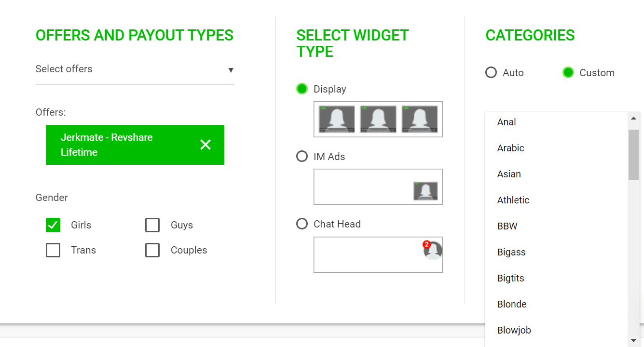Enable the Guys gender checkbox

coord(152,225)
